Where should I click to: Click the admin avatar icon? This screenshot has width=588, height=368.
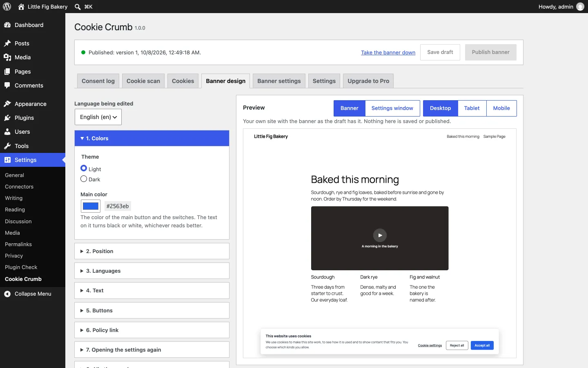[x=580, y=7]
